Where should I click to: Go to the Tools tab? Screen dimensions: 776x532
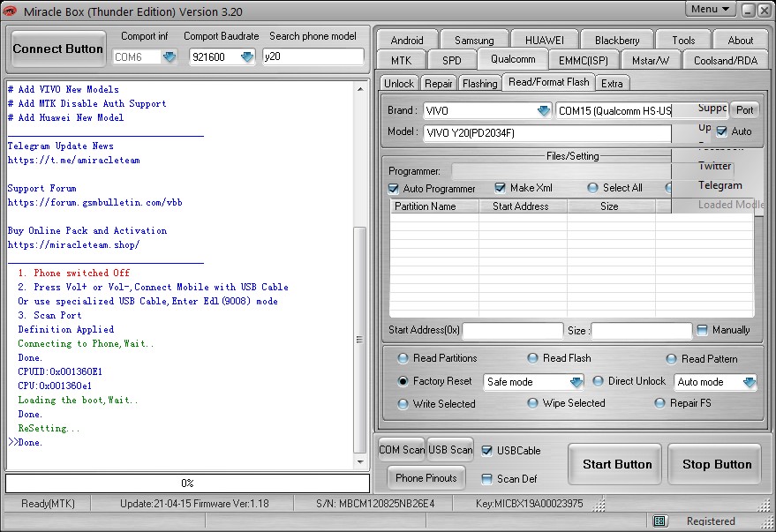[683, 40]
